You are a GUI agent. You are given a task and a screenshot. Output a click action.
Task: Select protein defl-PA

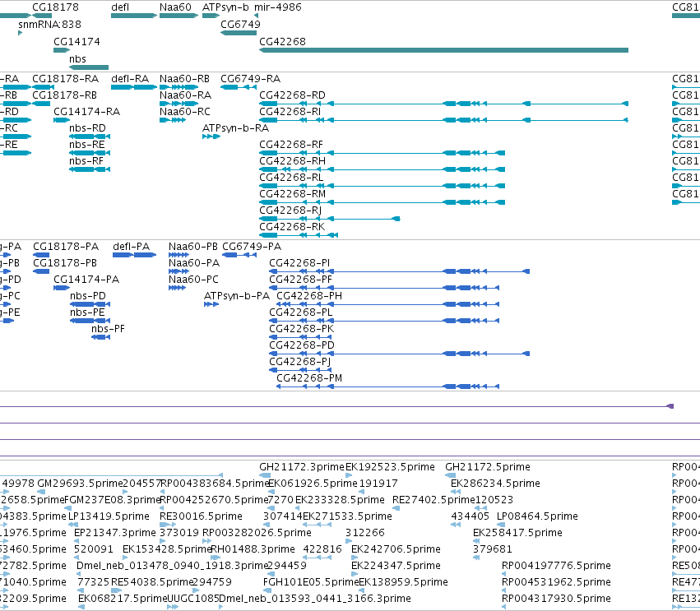(135, 255)
